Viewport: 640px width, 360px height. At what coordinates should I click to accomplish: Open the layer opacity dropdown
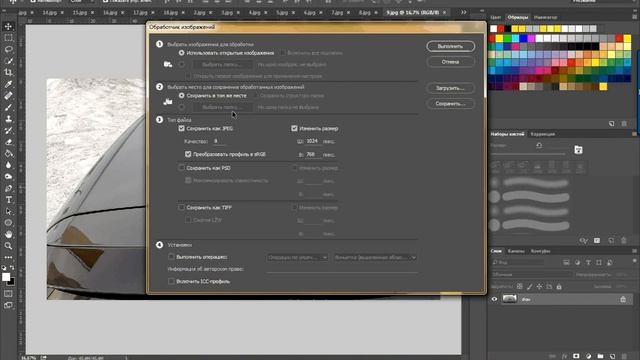click(622, 275)
